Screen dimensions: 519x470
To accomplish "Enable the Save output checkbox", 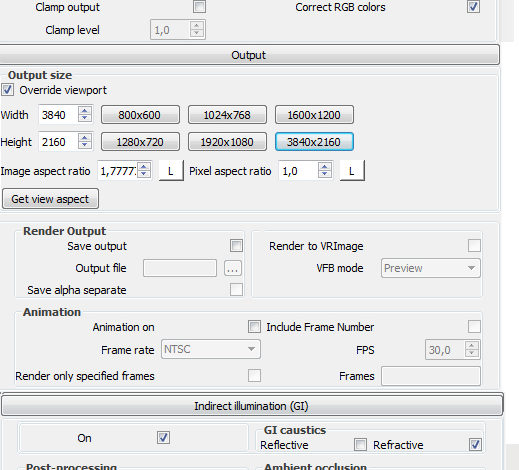I will [x=236, y=246].
